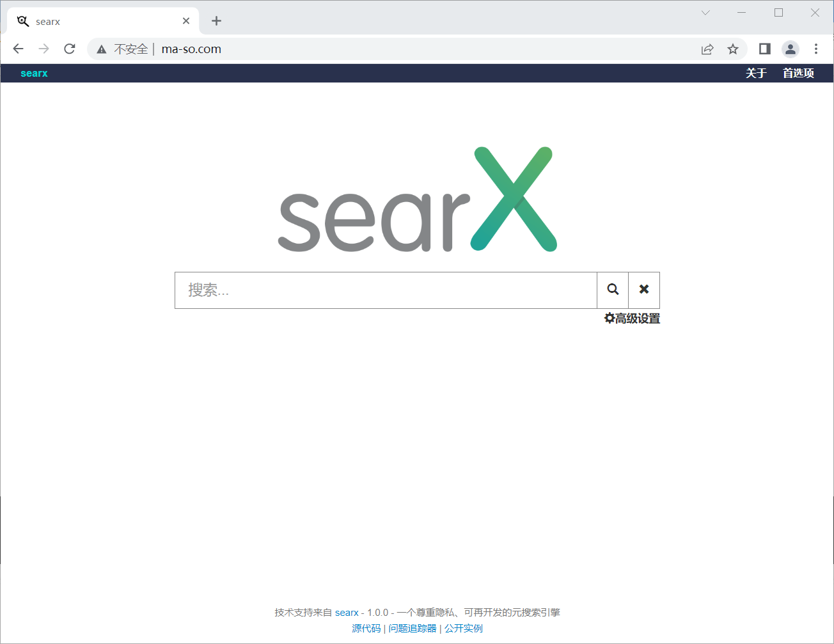Screen dimensions: 834x644
Task: Expand 高级设置 advanced settings
Action: 632,318
